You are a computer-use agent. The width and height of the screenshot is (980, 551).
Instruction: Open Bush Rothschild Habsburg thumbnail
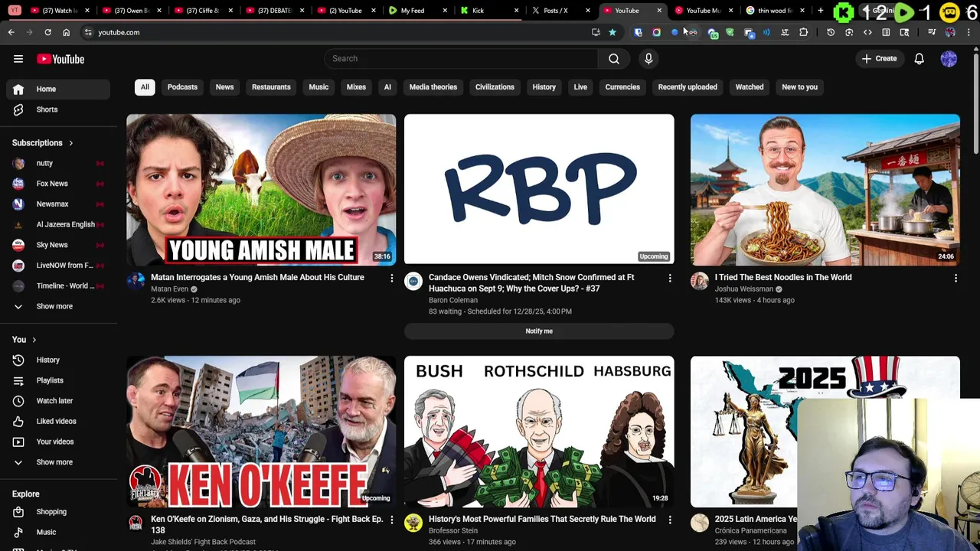539,432
